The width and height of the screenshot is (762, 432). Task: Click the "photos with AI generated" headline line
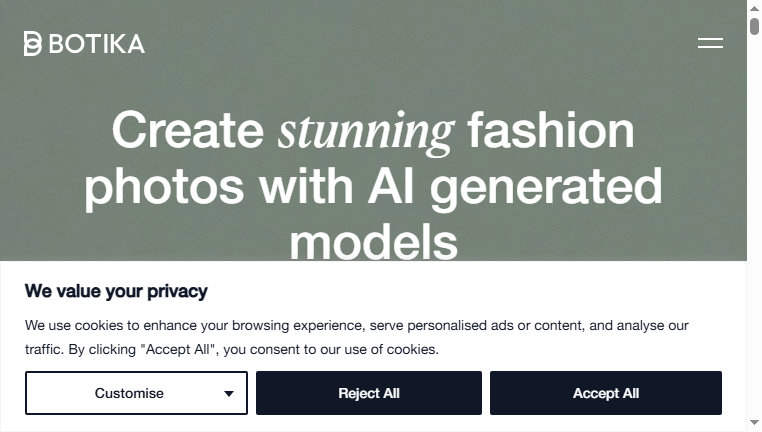(373, 187)
